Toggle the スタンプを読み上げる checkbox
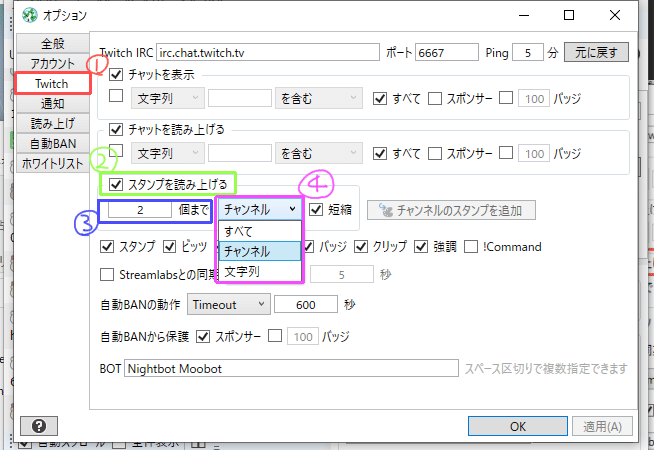 116,184
